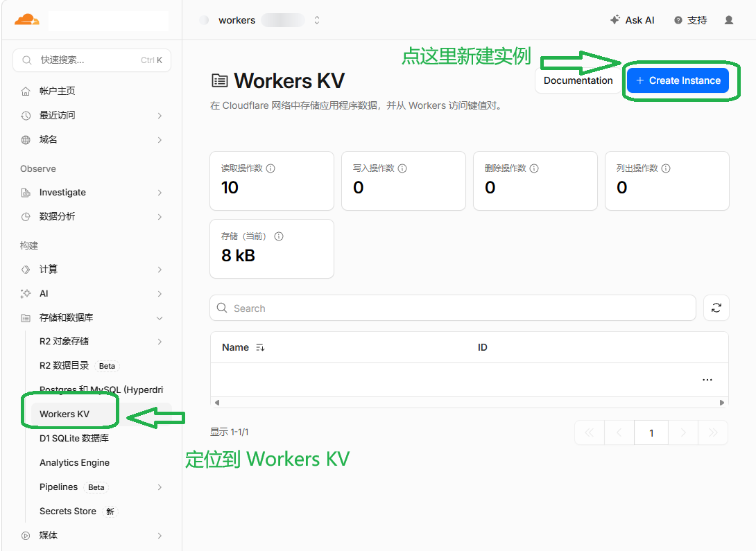Go to first page double-arrow
The image size is (756, 551).
coord(589,432)
